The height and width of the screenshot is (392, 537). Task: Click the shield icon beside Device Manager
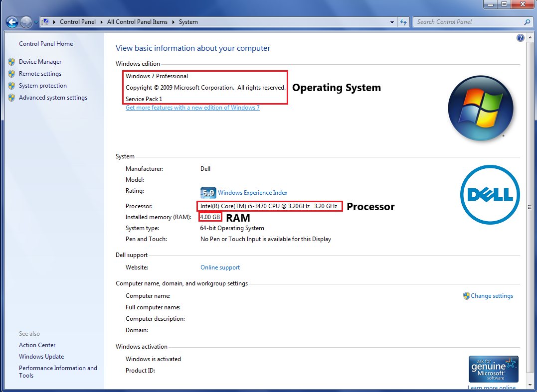[11, 62]
